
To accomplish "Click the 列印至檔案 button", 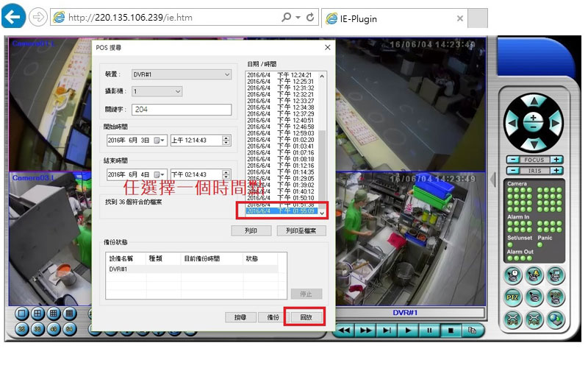I will click(x=301, y=230).
